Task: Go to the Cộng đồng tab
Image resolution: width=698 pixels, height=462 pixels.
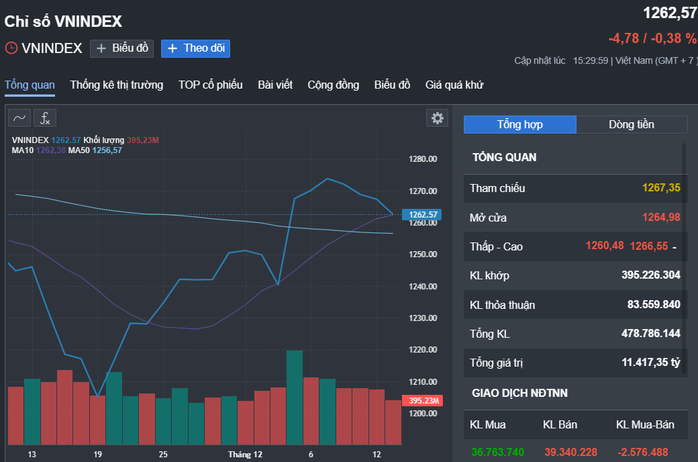Action: click(333, 85)
